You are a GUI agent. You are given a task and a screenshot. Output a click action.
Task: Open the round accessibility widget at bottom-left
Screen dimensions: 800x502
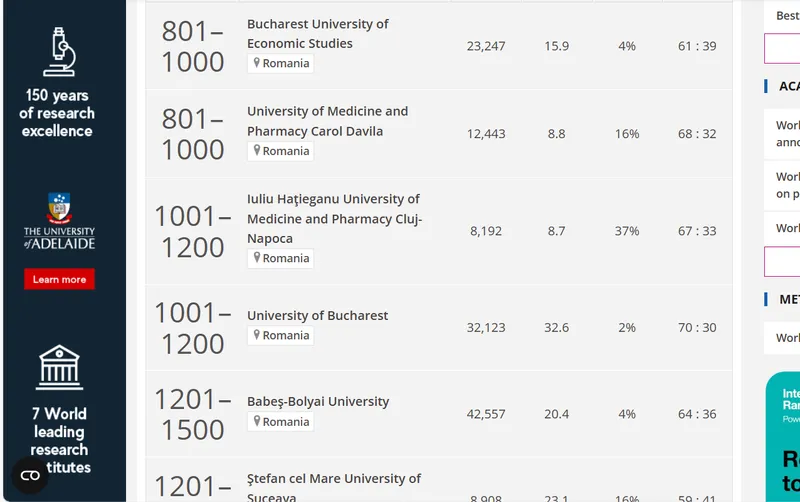pyautogui.click(x=30, y=475)
